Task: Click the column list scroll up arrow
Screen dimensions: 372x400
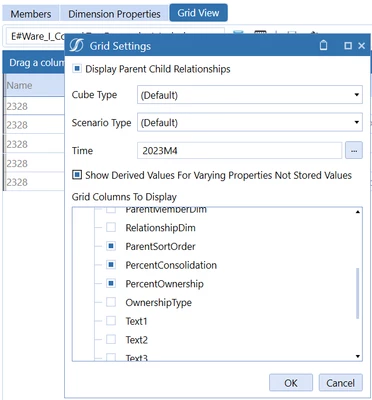Action: tap(358, 212)
